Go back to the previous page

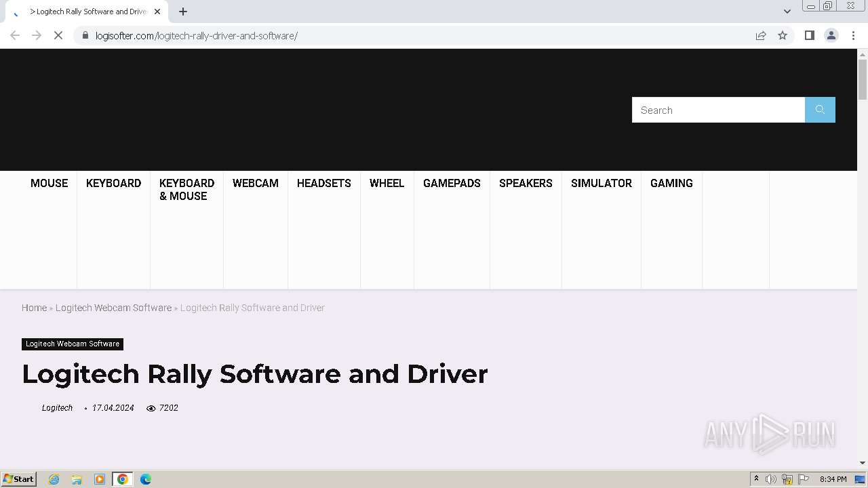coord(15,35)
